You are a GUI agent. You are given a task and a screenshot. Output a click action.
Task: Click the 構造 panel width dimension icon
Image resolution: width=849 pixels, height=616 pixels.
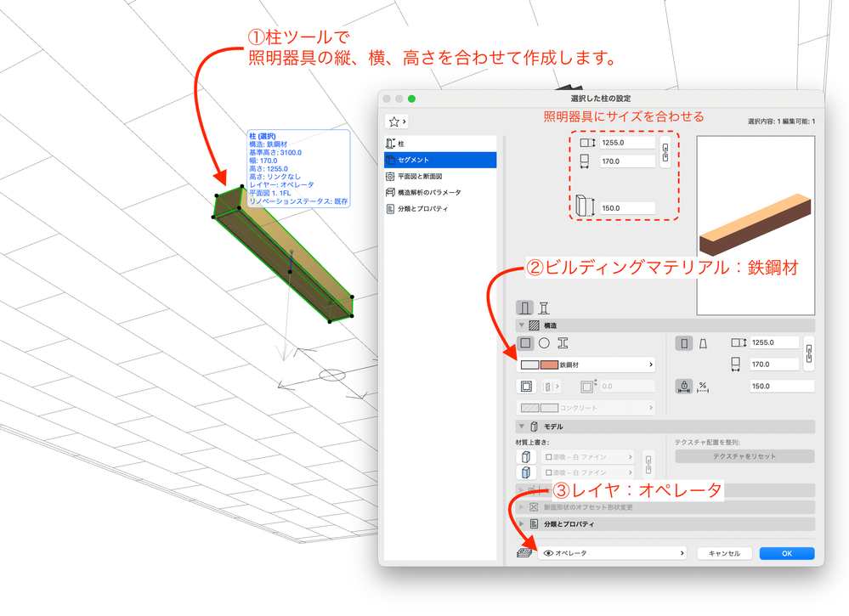coord(735,365)
